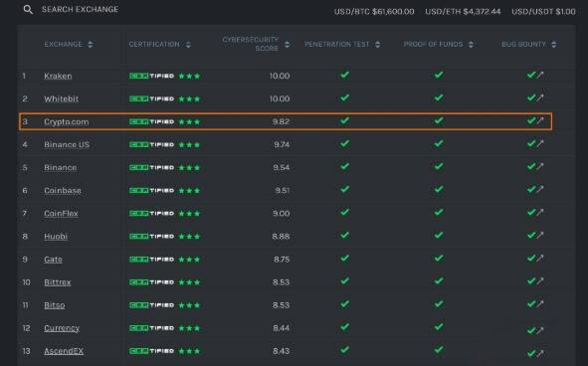Click Crypto.com's certified badge

point(151,122)
